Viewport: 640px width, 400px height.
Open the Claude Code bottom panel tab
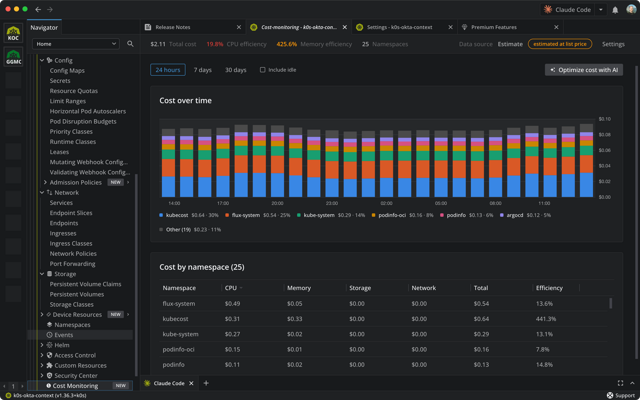(x=168, y=383)
